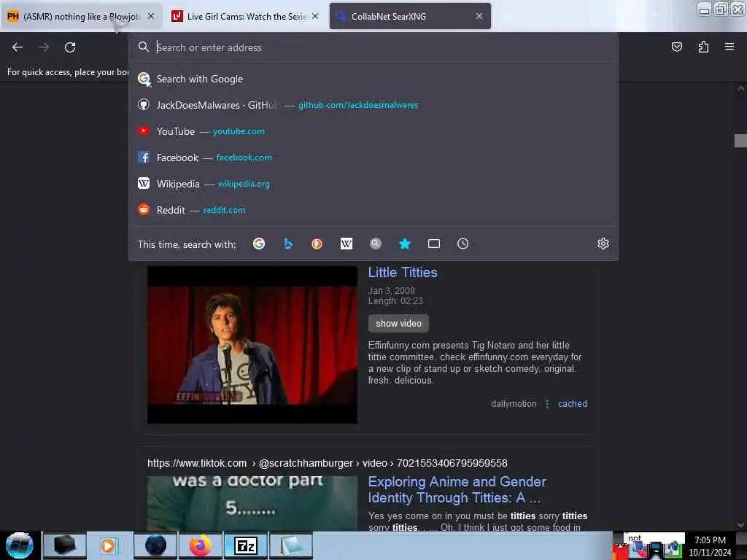The image size is (747, 560).
Task: Open the Extensions puzzle icon
Action: tap(703, 47)
